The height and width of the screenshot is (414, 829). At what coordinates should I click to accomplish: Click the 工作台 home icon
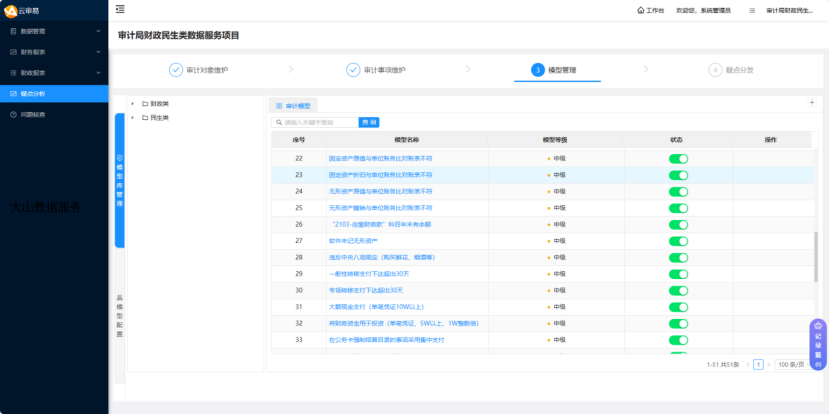[641, 10]
